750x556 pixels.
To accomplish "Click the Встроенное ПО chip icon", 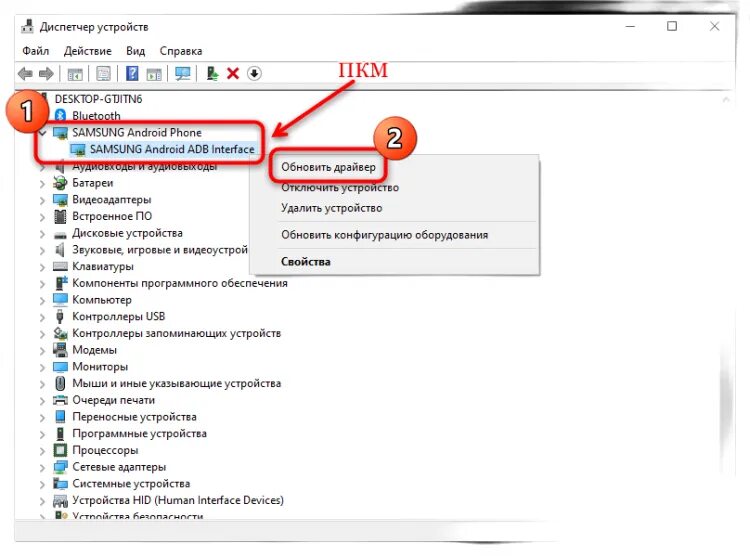I will pos(60,216).
